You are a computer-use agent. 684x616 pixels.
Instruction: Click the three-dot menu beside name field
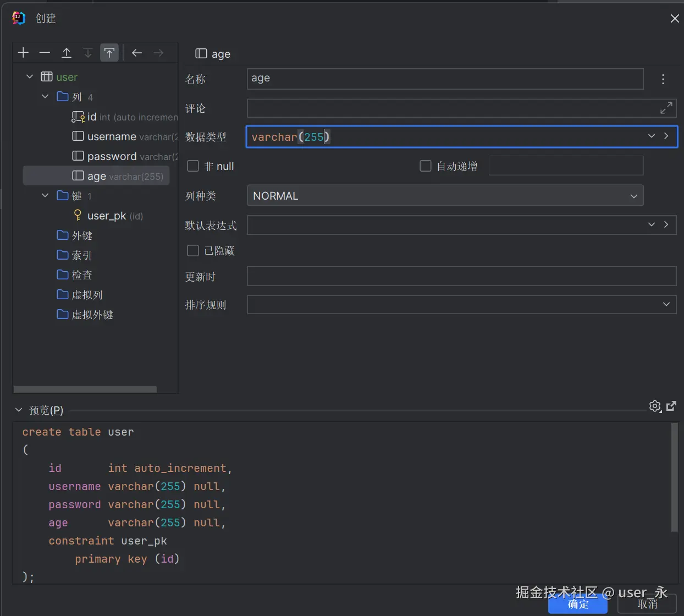[x=663, y=79]
